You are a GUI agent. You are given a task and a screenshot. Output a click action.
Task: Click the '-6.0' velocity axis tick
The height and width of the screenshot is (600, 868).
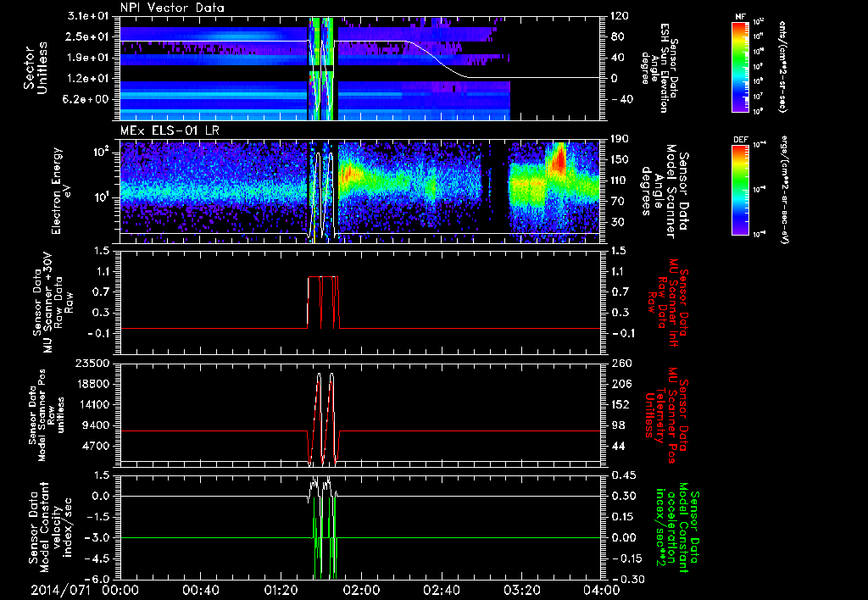[x=97, y=579]
